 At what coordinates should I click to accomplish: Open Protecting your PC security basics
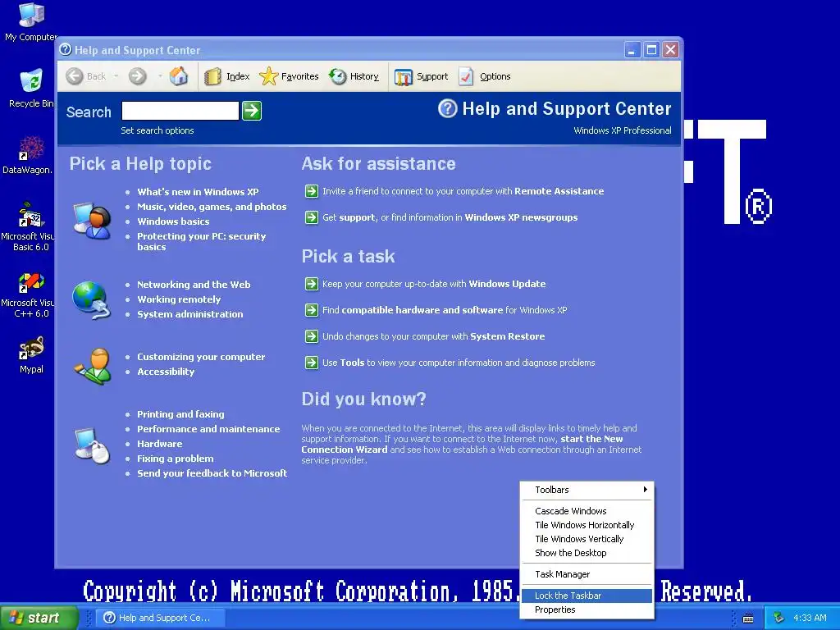(x=202, y=242)
